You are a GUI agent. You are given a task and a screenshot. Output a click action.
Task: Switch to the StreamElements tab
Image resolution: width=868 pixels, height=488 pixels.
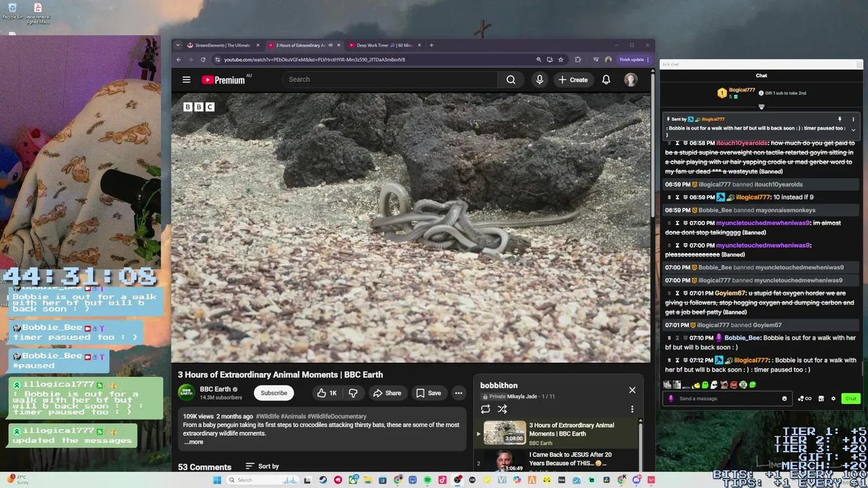pos(223,45)
